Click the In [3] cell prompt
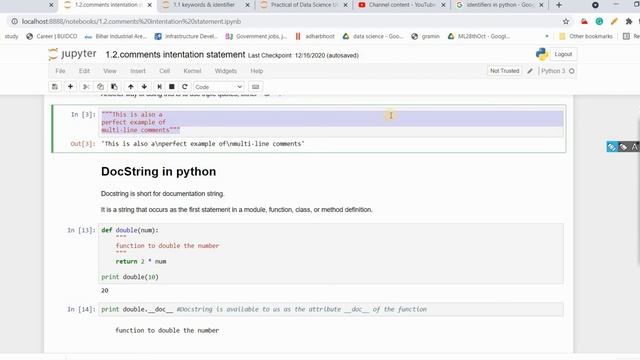 click(83, 114)
